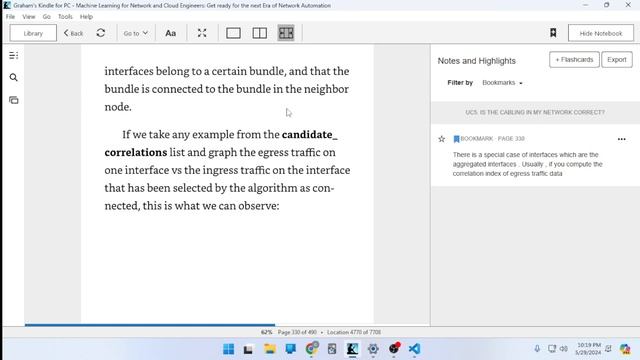Open the Go menu

[47, 17]
